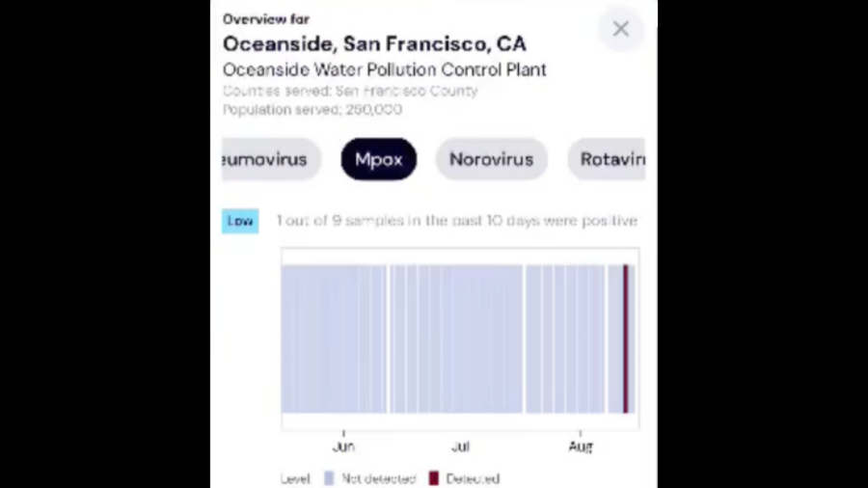Image resolution: width=868 pixels, height=488 pixels.
Task: Switch to the Norovirus chip
Action: 492,159
